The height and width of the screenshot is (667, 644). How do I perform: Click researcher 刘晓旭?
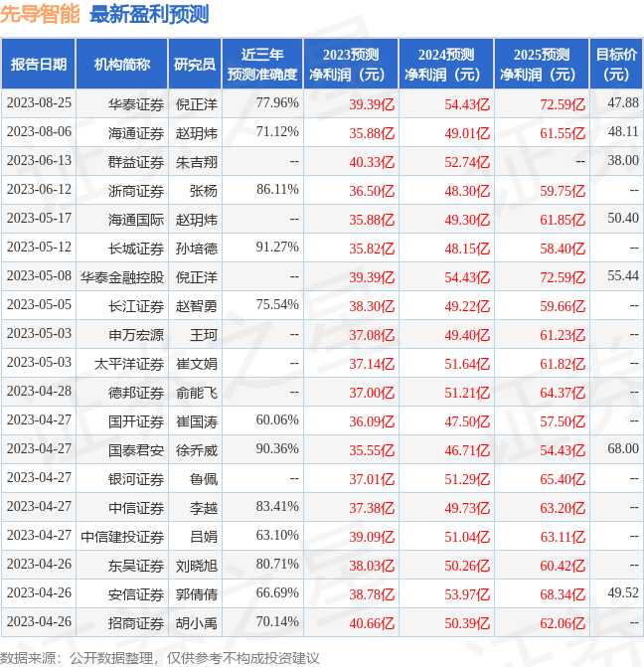pos(197,566)
